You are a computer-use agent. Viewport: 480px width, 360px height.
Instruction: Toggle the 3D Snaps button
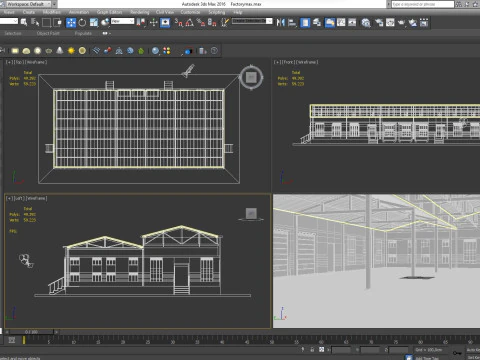click(x=179, y=22)
